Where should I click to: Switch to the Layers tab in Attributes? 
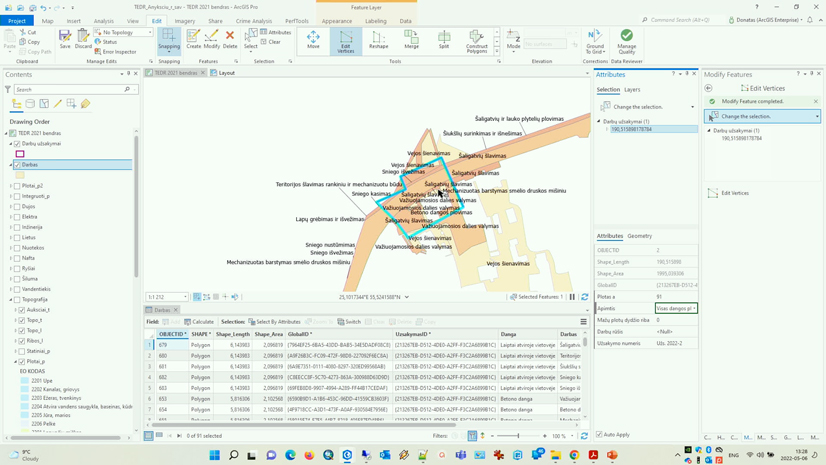click(632, 90)
